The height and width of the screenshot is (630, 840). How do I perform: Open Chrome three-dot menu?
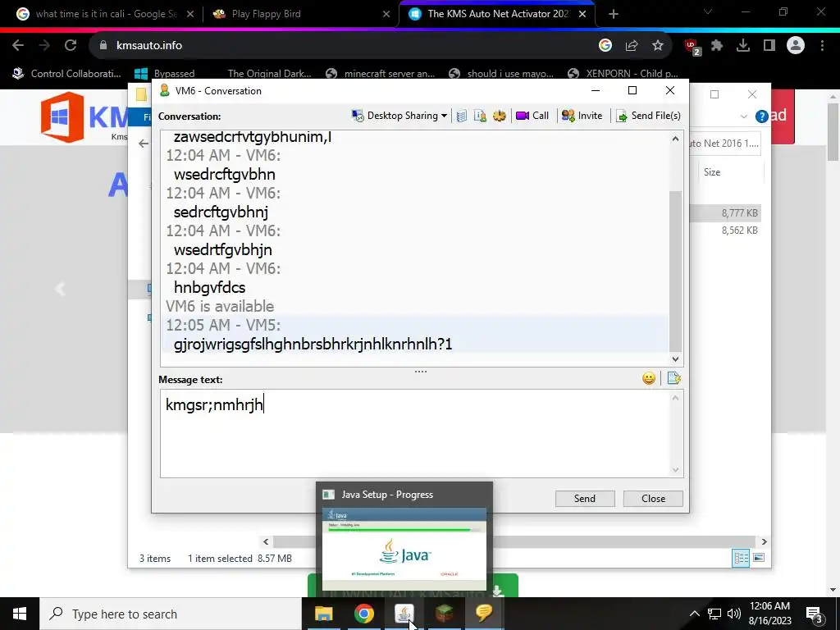click(822, 46)
